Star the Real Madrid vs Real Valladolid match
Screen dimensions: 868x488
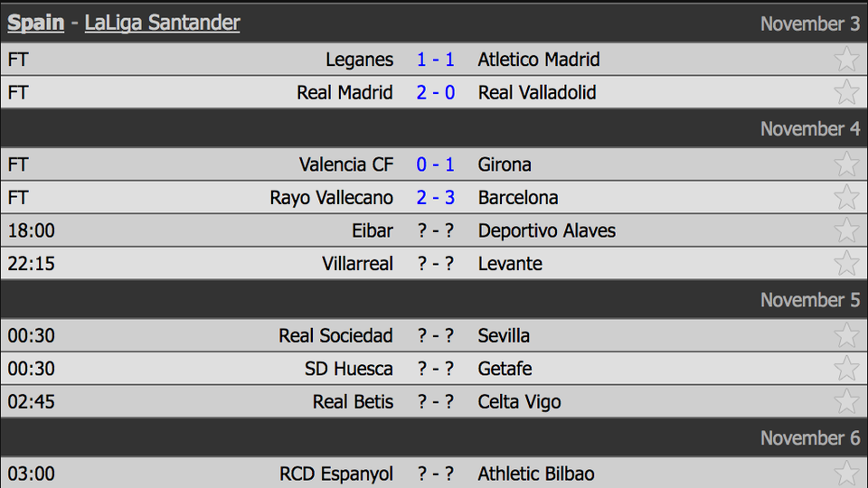(x=846, y=92)
